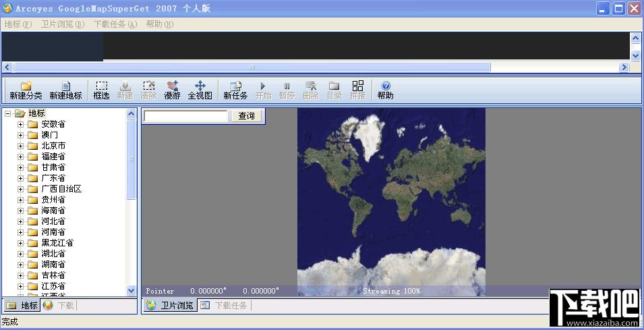Click the tree panel scroll-down arrow

(x=131, y=291)
